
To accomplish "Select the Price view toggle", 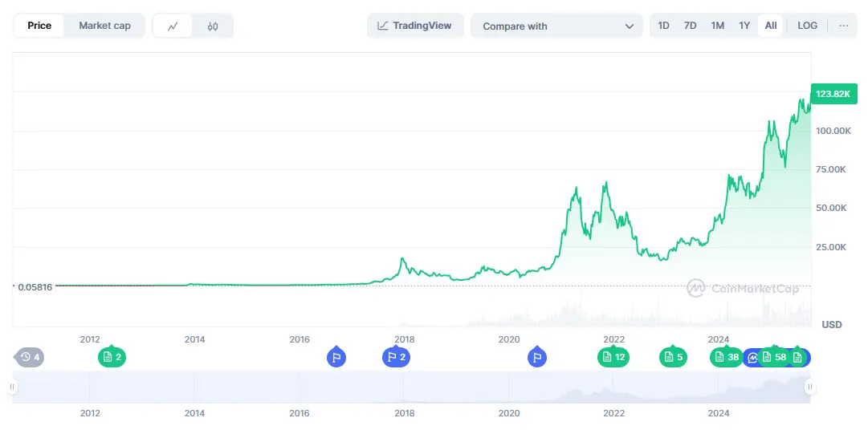I will click(x=39, y=26).
